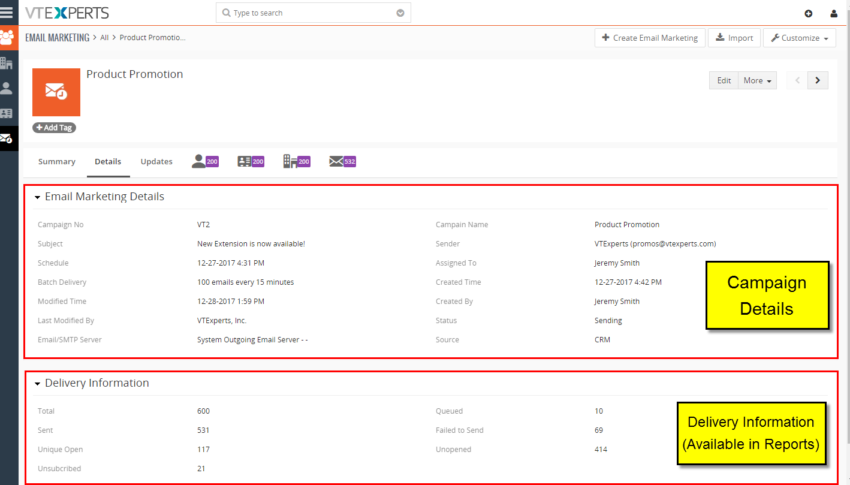Viewport: 850px width, 485px height.
Task: Open the Organizations building sidebar icon
Action: (7, 63)
